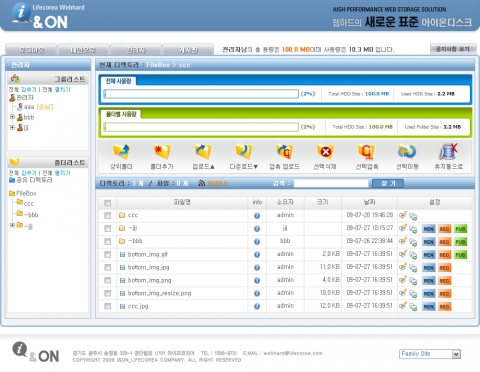
Task: Show info for the ~bbb folder row
Action: click(257, 241)
